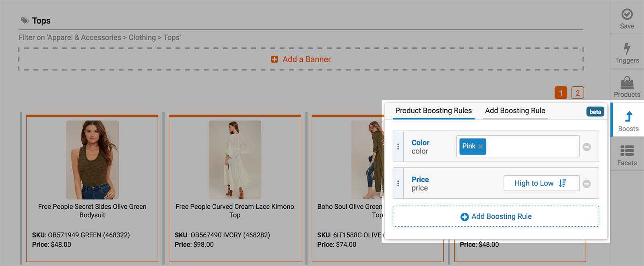The image size is (644, 266).
Task: Switch to Add Boosting Rule tab
Action: coord(515,111)
